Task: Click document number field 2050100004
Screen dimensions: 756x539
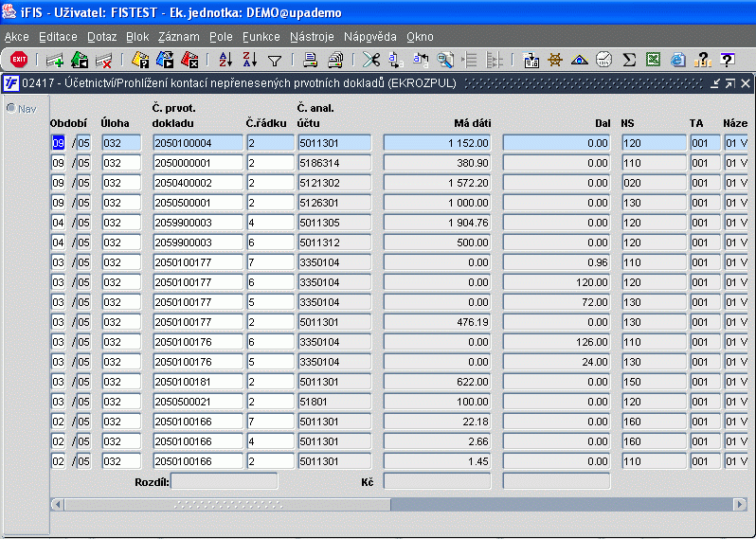Action: pos(196,143)
